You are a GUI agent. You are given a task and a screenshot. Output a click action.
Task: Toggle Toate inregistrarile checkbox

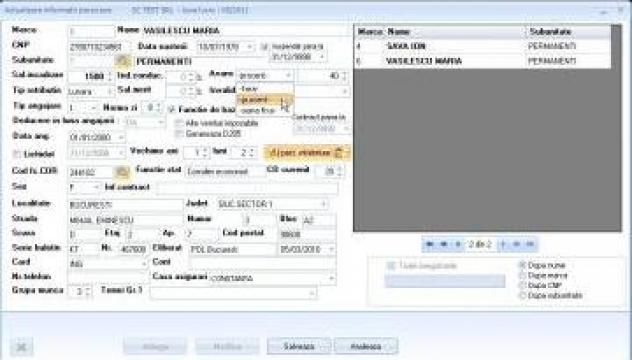391,266
